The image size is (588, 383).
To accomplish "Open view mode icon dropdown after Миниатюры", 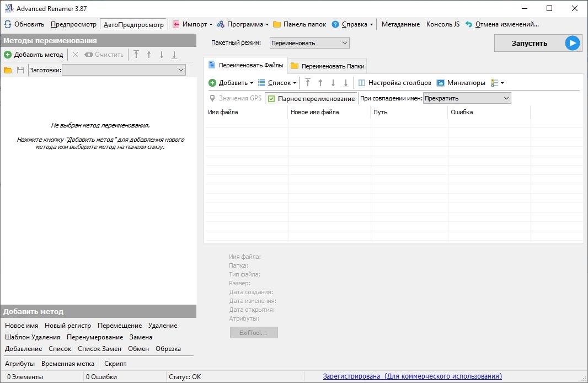I will pyautogui.click(x=497, y=83).
